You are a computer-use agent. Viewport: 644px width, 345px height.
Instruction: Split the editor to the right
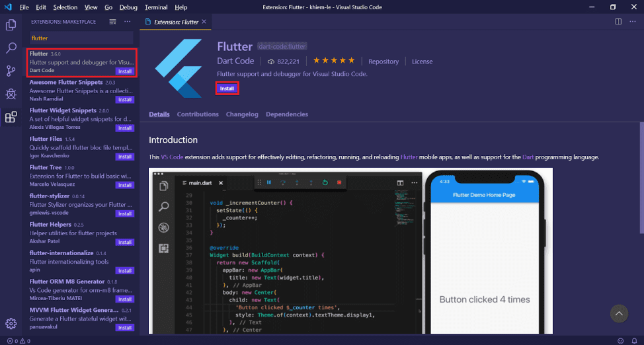[x=618, y=22]
